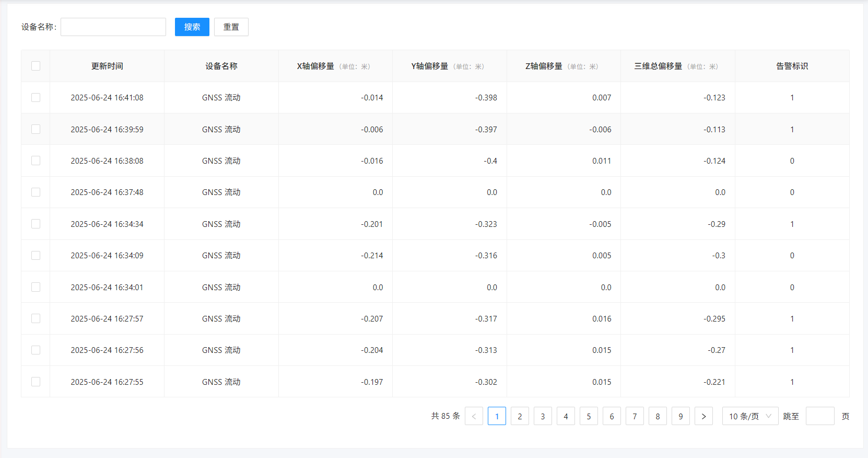
Task: Click the next page arrow icon
Action: [703, 416]
